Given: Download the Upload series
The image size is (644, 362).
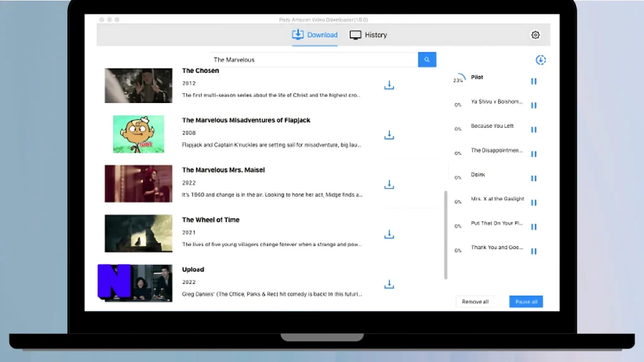Looking at the screenshot, I should click(389, 284).
